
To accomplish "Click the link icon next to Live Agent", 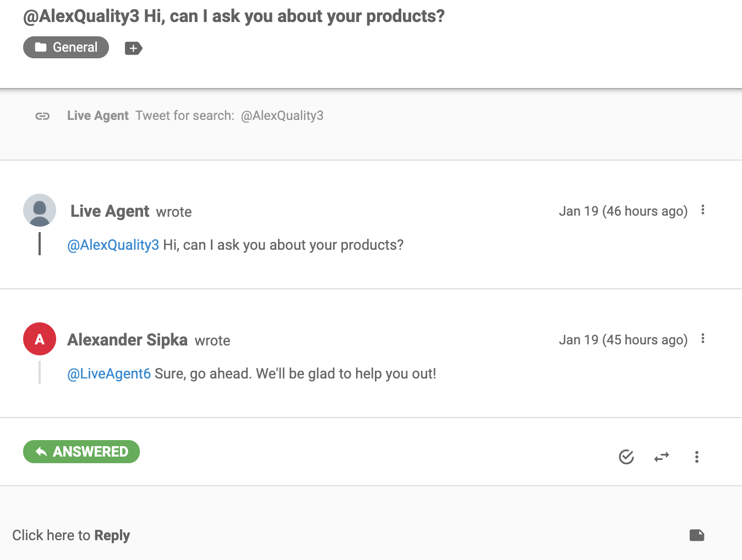I will (42, 116).
